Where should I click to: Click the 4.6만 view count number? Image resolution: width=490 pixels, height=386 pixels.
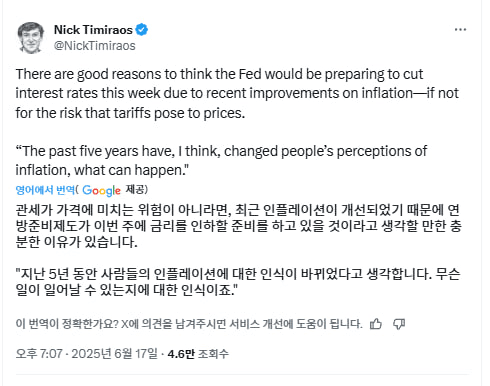[181, 354]
